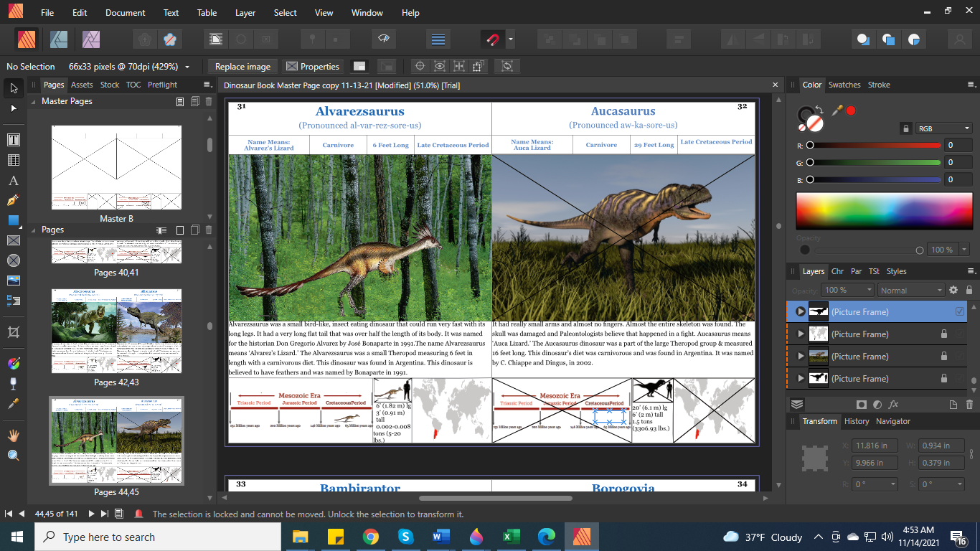Select the Vector Crop tool
Image resolution: width=980 pixels, height=551 pixels.
point(13,332)
